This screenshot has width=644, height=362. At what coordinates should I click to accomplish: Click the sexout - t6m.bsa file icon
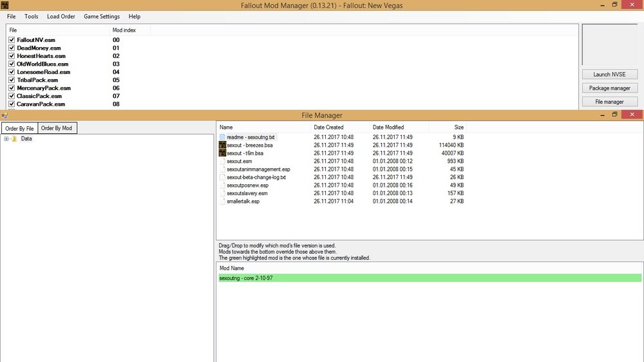point(222,153)
